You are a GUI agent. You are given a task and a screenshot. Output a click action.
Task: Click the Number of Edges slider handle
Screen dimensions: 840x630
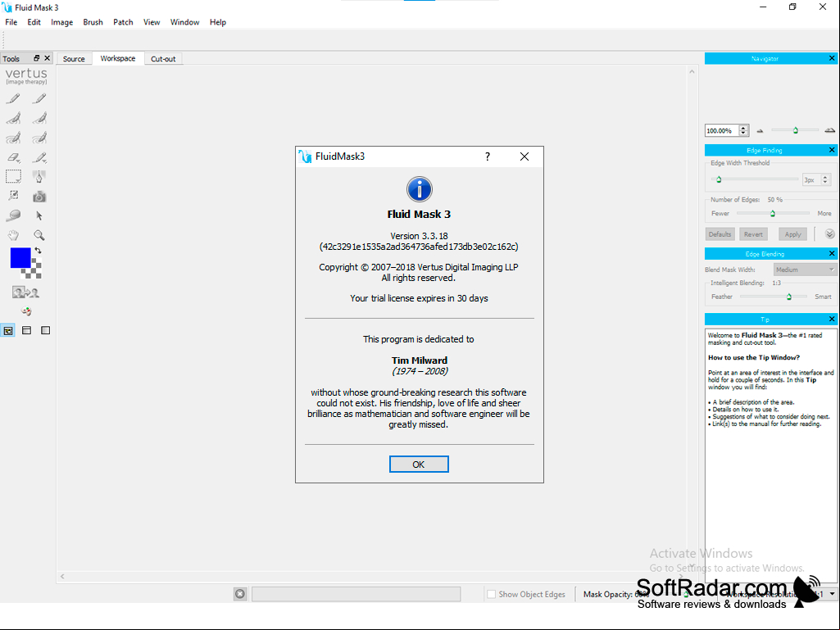click(x=773, y=213)
